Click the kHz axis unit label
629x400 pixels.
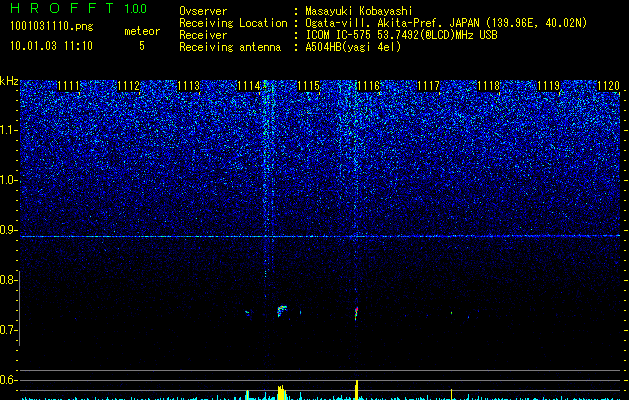coord(9,81)
